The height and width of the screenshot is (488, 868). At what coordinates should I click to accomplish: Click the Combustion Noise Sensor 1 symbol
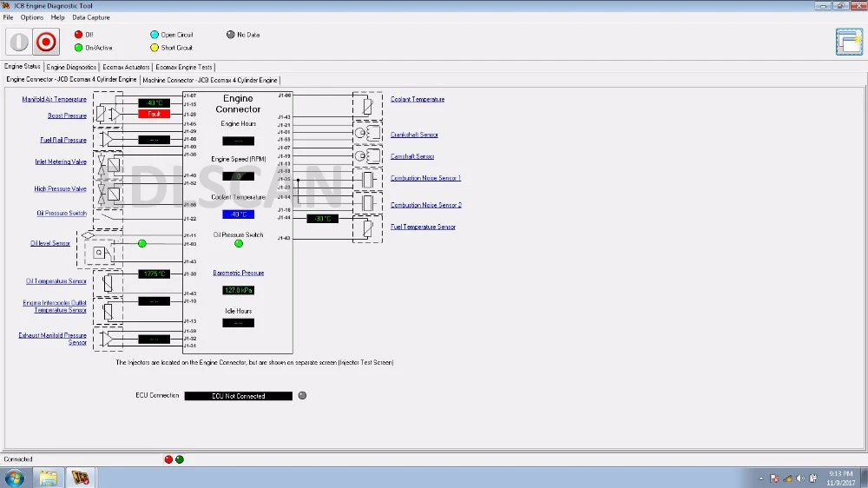pyautogui.click(x=367, y=180)
